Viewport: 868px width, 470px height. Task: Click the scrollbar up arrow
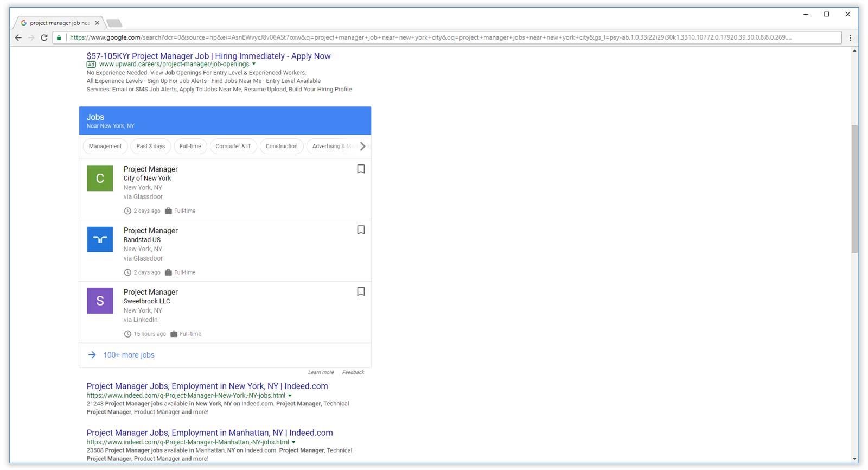pos(854,50)
